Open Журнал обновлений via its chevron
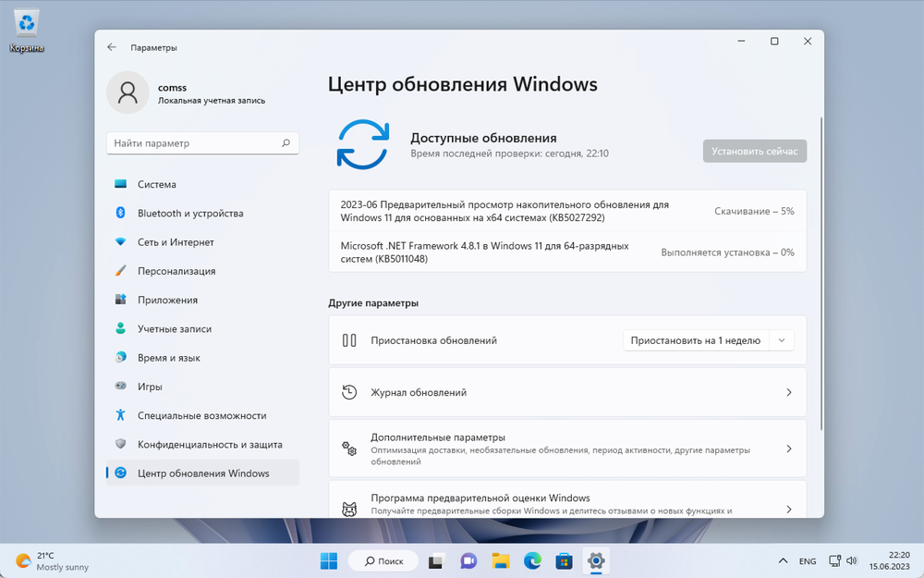The image size is (924, 578). pyautogui.click(x=788, y=392)
